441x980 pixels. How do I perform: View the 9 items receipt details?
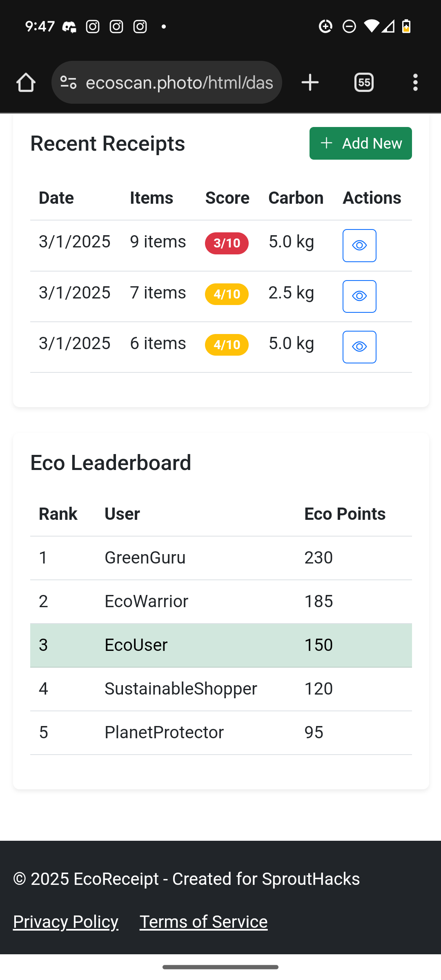tap(359, 245)
